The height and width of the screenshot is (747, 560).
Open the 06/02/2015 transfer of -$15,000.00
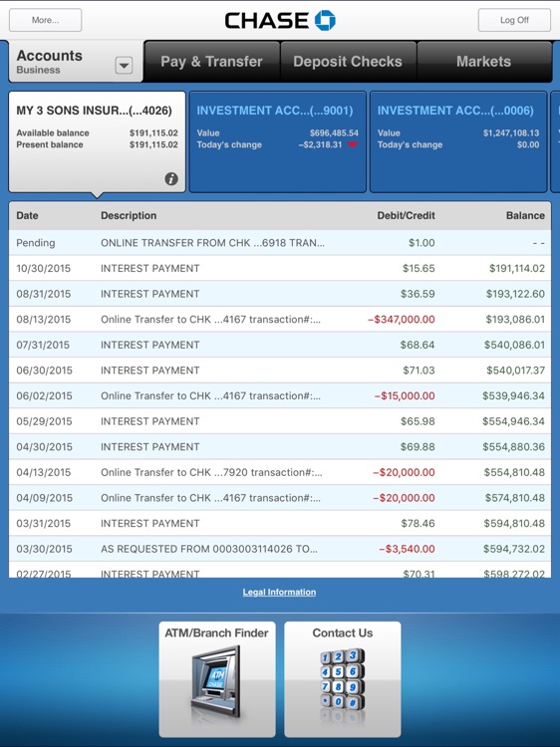pos(280,395)
